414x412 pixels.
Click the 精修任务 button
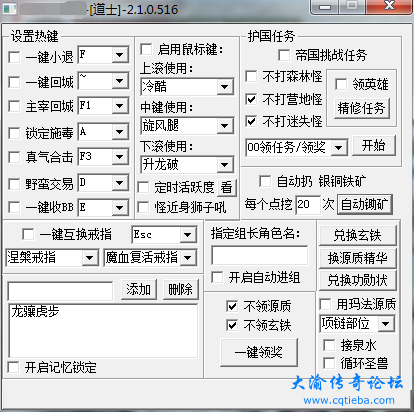click(x=361, y=108)
